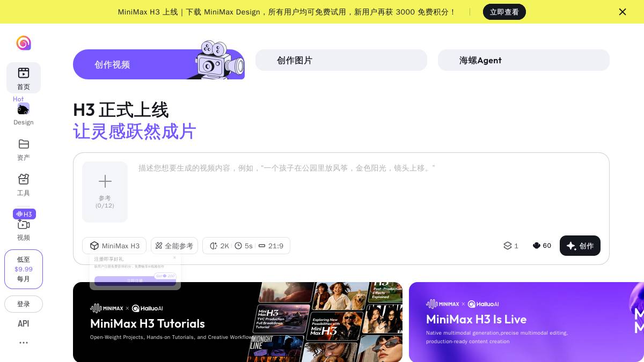Image resolution: width=644 pixels, height=362 pixels.
Task: Open the 视频 video sidebar icon
Action: (x=24, y=224)
